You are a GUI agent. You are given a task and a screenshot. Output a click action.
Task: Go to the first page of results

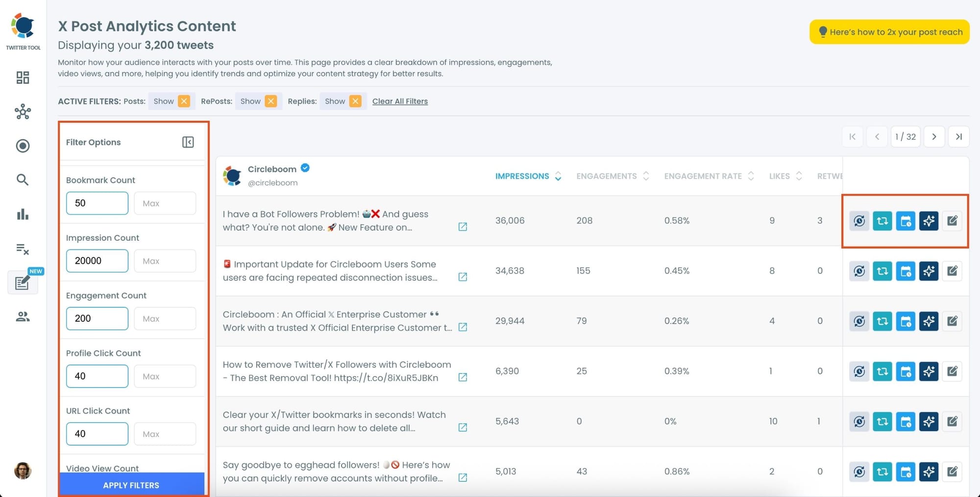(853, 137)
